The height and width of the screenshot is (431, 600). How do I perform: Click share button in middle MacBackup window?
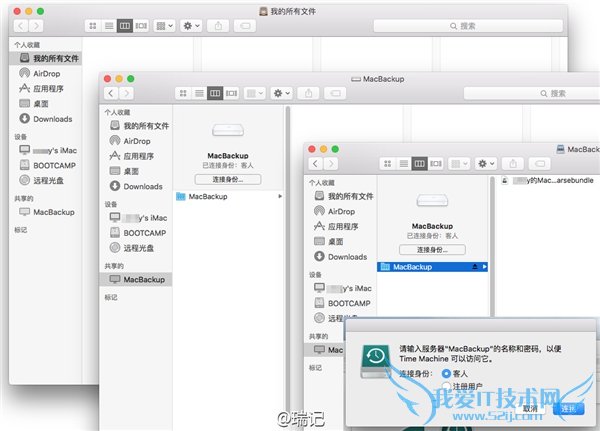coord(308,93)
